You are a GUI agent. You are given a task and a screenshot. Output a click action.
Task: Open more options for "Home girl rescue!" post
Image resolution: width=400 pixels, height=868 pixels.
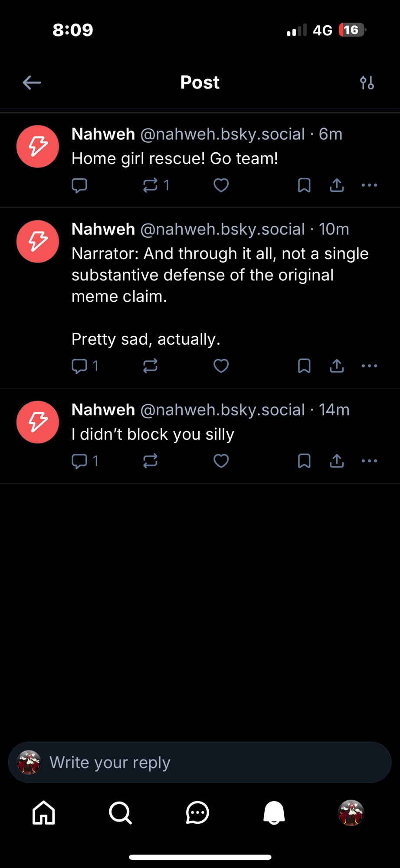tap(369, 185)
